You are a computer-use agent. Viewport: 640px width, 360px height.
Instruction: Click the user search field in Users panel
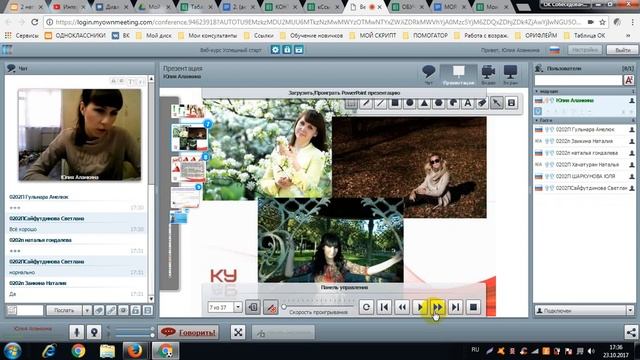pos(578,80)
